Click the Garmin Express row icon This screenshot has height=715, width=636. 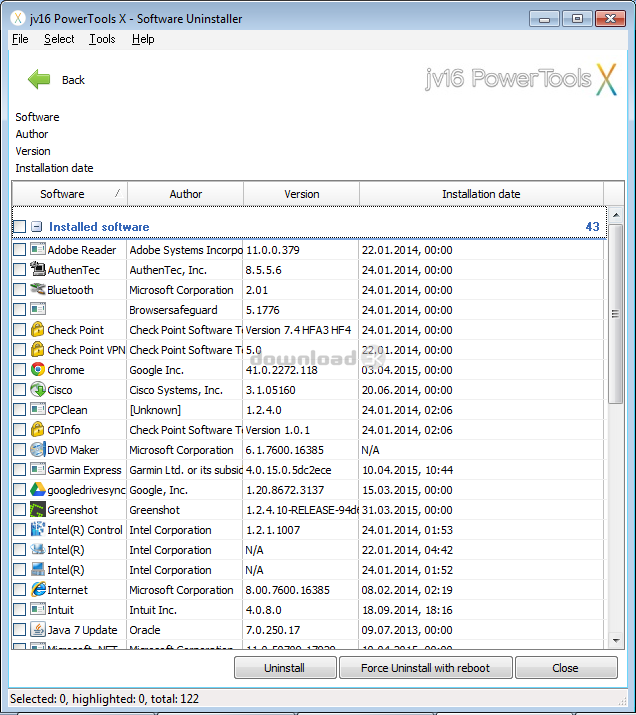click(38, 469)
